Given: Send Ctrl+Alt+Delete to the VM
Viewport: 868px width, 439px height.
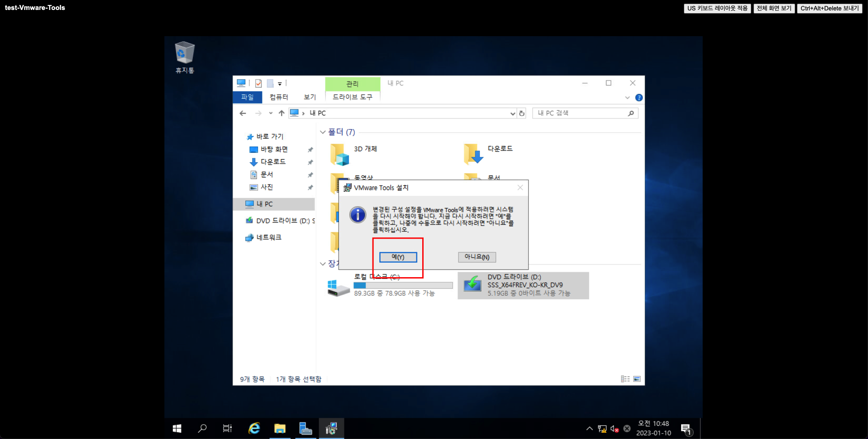Looking at the screenshot, I should 830,8.
